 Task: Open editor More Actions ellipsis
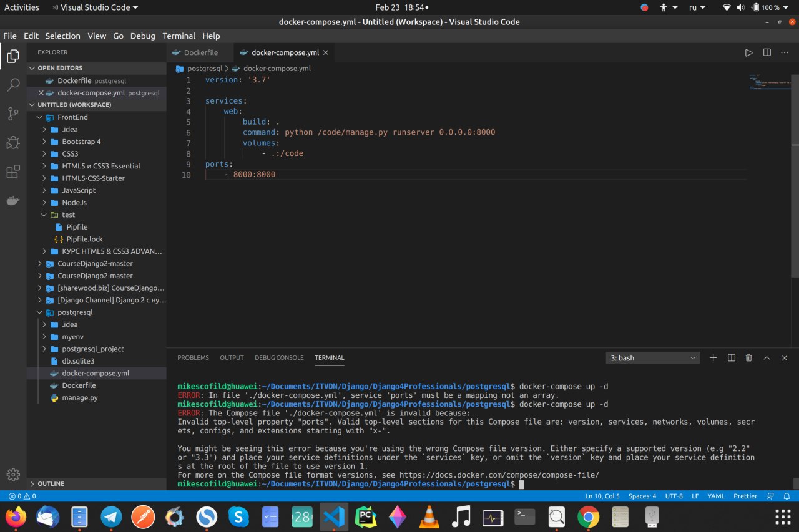coord(785,52)
